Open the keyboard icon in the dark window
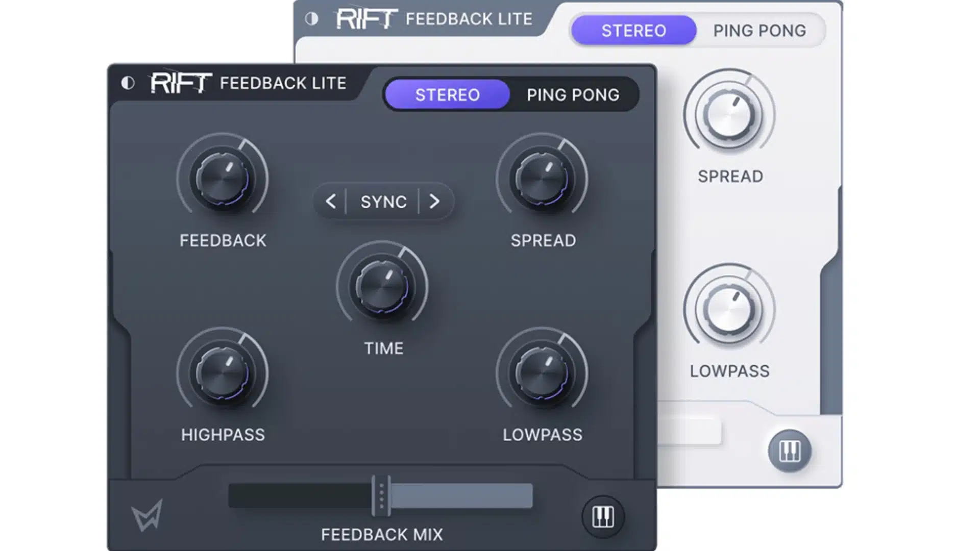The image size is (980, 551). click(603, 517)
